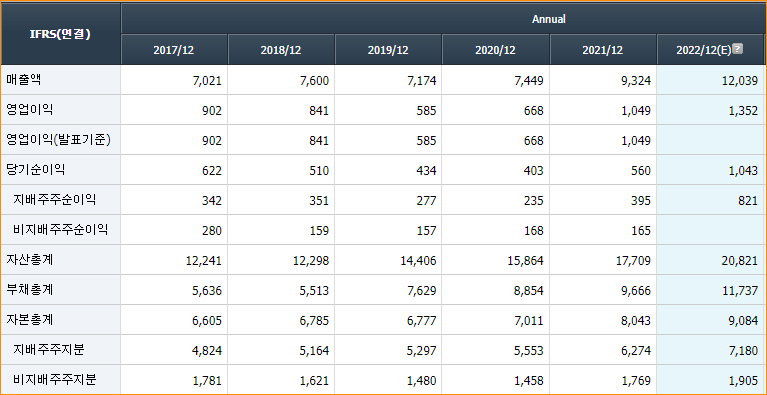
Task: Click the 비지배주주순이익 row label
Action: pyautogui.click(x=60, y=230)
